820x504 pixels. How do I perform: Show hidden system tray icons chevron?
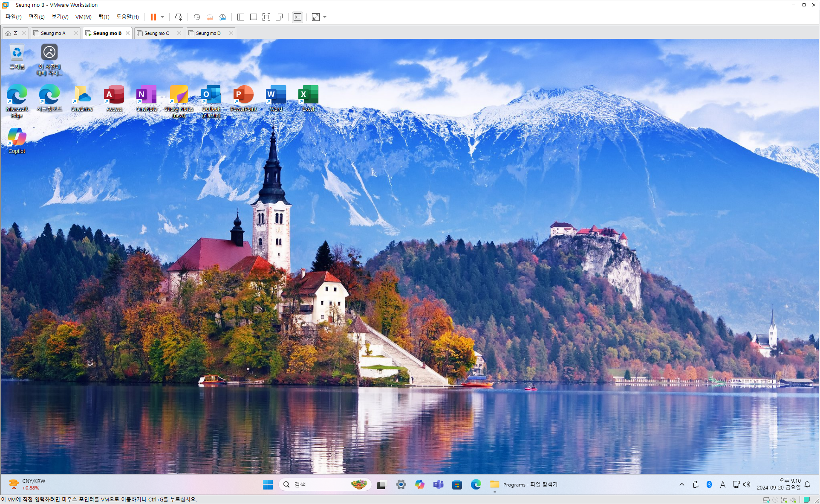(682, 484)
